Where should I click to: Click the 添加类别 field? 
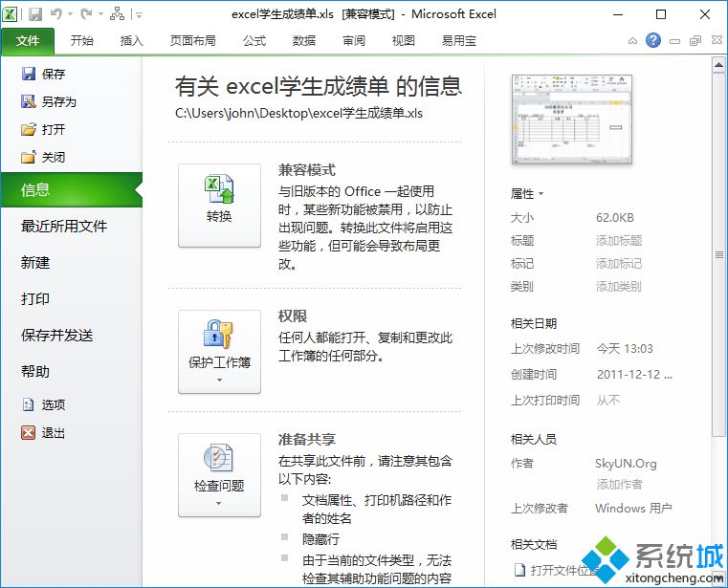coord(619,286)
